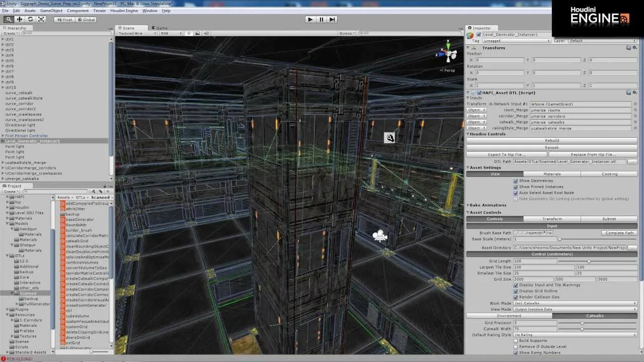
Task: Select the Rotate tool in the toolbar
Action: click(x=30, y=19)
